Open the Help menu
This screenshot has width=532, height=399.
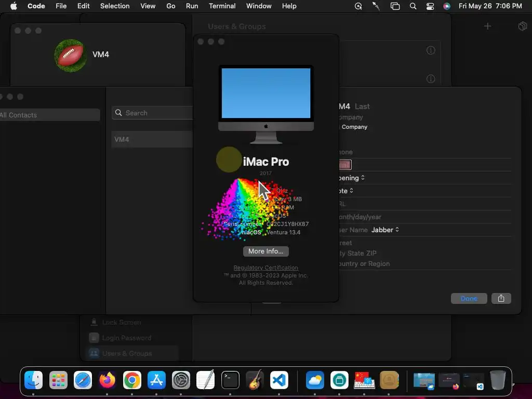click(x=289, y=6)
